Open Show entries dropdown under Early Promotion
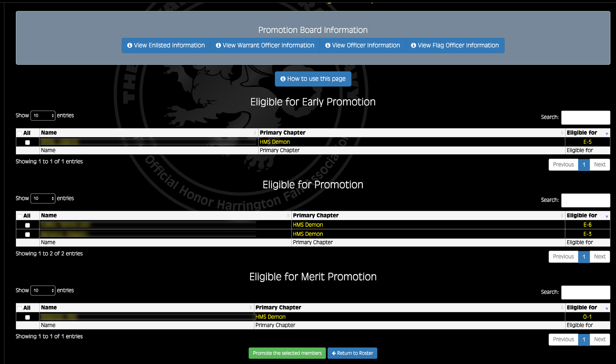The image size is (616, 364). click(x=43, y=116)
